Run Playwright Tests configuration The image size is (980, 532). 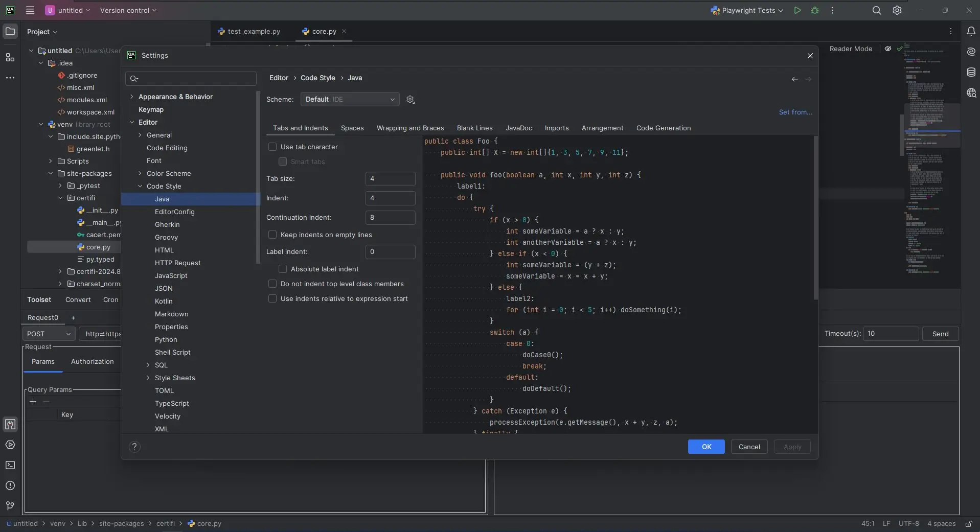pyautogui.click(x=797, y=10)
